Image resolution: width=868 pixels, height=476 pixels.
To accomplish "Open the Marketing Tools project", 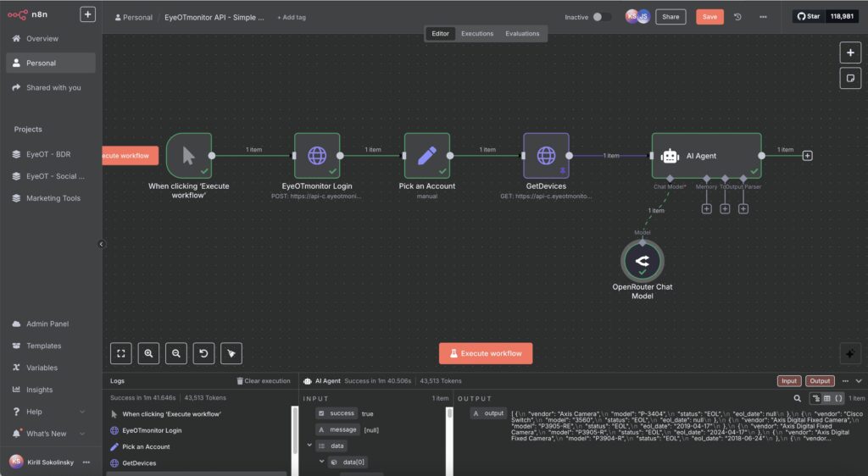I will [x=50, y=198].
